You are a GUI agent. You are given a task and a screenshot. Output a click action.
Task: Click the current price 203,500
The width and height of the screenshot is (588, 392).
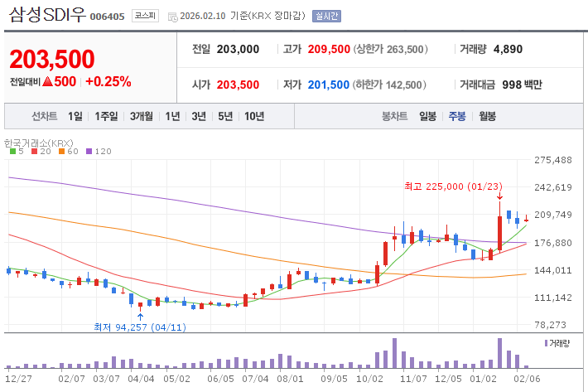(x=52, y=60)
